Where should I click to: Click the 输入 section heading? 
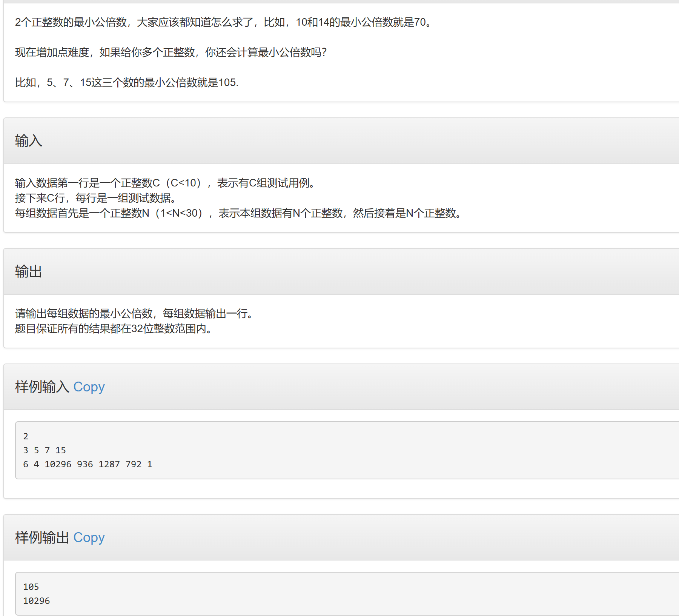pos(29,141)
